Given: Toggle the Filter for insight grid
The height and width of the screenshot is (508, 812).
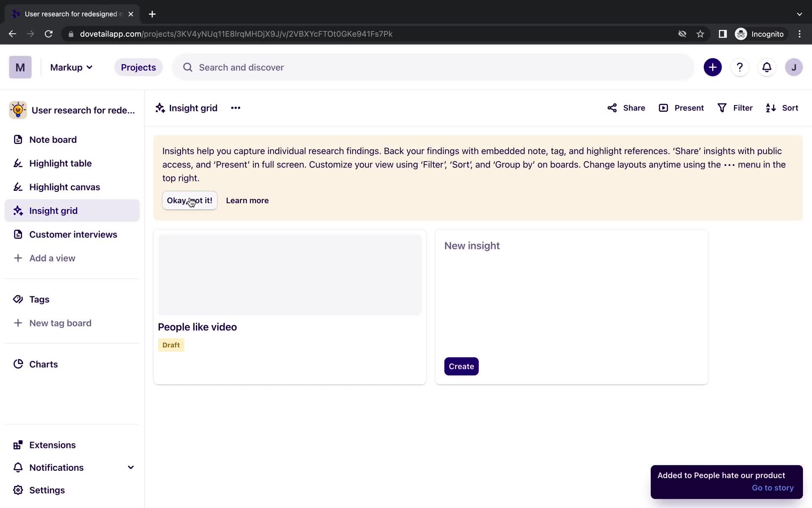Looking at the screenshot, I should point(735,108).
